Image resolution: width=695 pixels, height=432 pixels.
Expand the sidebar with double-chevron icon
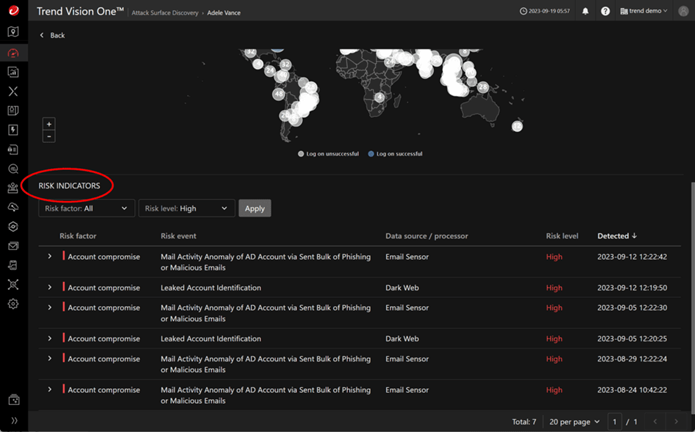(x=14, y=420)
